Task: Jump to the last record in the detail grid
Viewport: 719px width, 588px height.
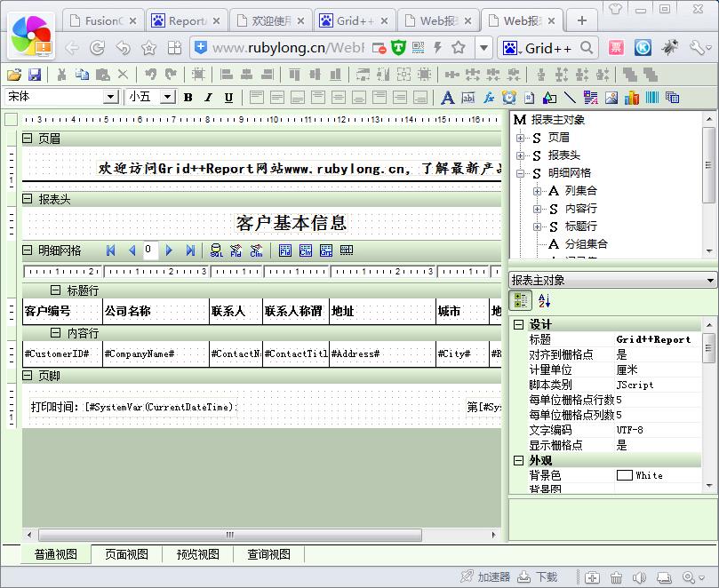Action: (190, 250)
